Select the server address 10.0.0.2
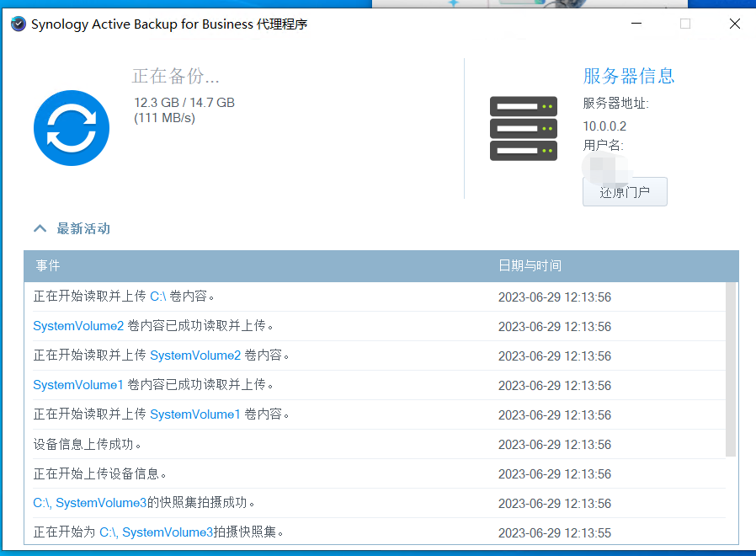This screenshot has height=556, width=756. (x=604, y=126)
